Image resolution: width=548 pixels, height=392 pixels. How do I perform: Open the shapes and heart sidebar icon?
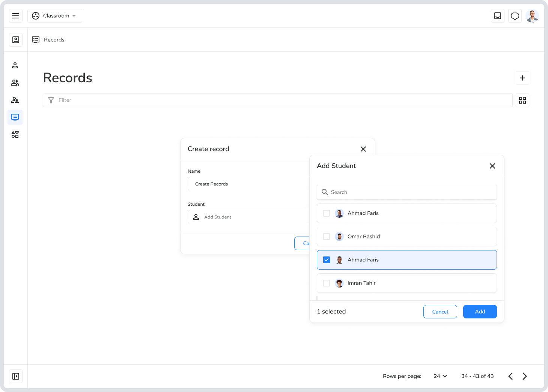(15, 134)
